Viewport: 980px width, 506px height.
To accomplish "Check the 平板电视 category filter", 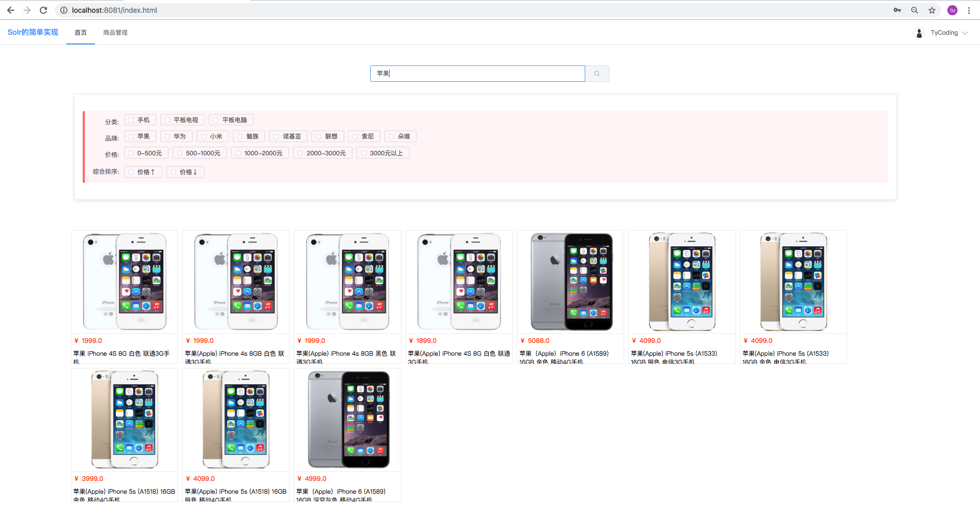I will click(182, 120).
